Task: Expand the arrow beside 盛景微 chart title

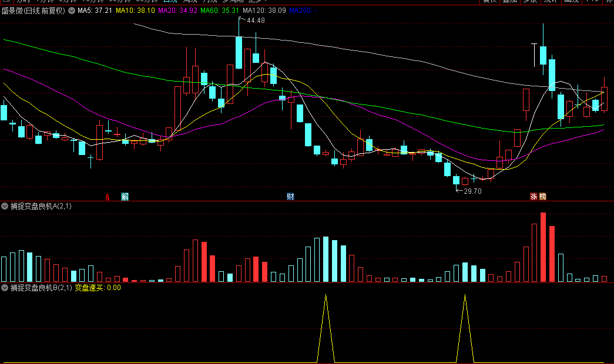Action: tap(72, 11)
